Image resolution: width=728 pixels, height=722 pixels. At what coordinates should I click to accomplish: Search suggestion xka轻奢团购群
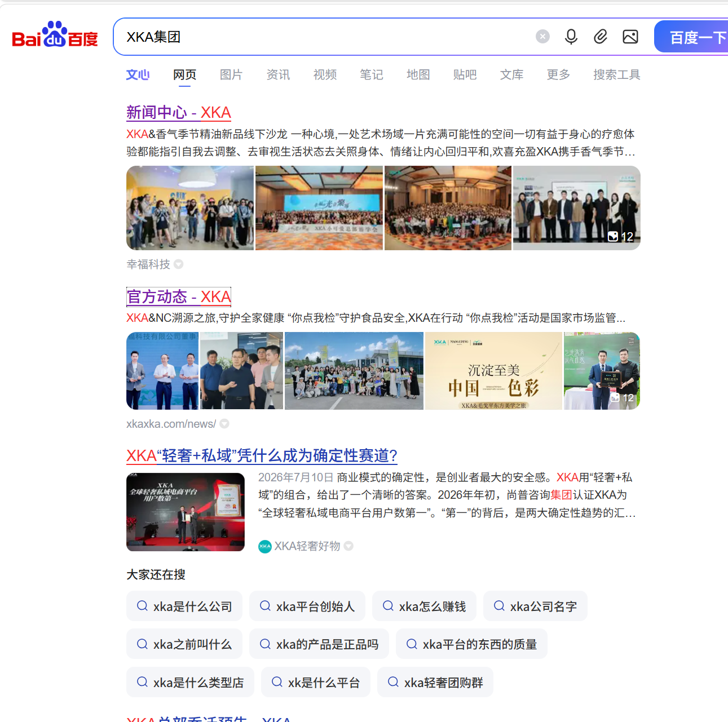click(x=435, y=683)
